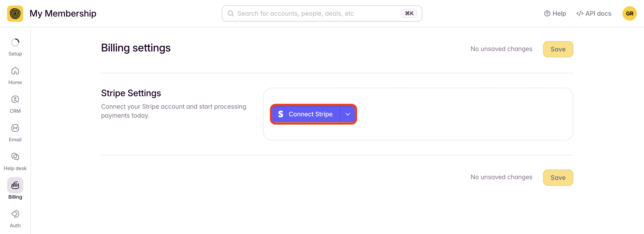Open the CRM section icon
Screen dimensions: 644x234
15,100
